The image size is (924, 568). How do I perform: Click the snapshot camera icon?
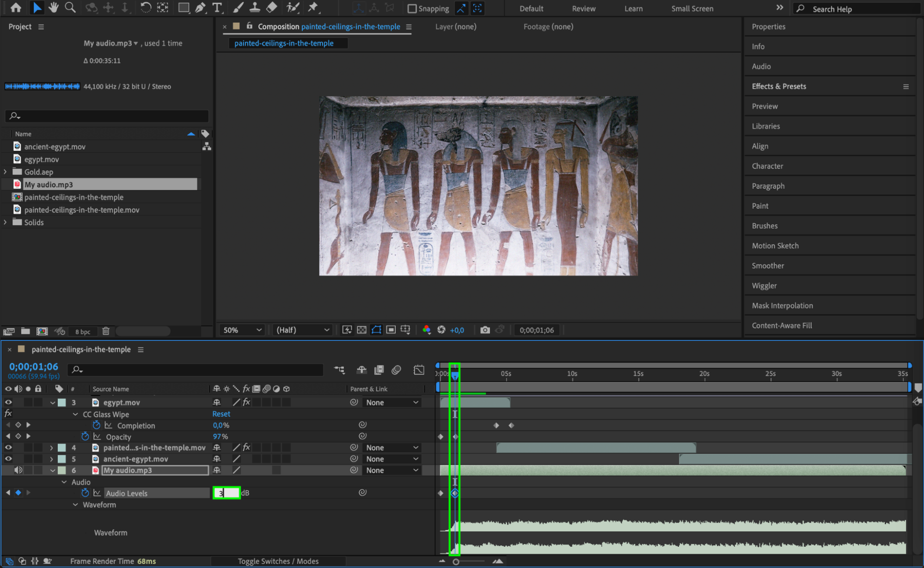[484, 330]
